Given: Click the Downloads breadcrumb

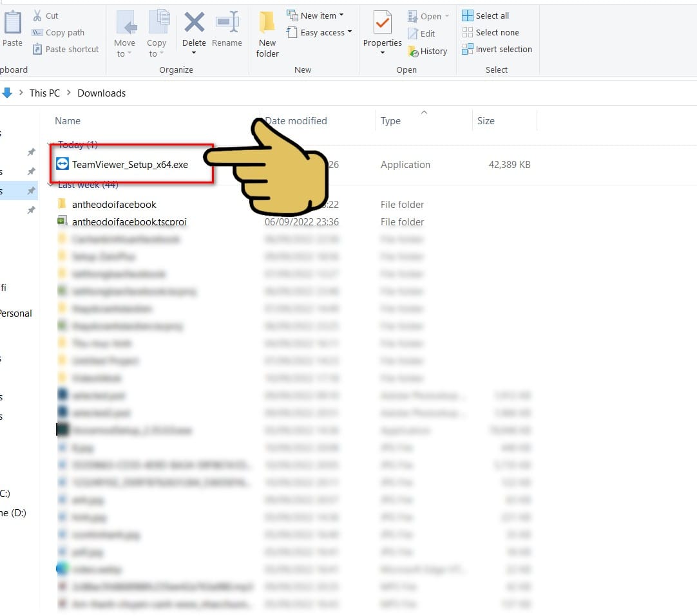Looking at the screenshot, I should coord(101,93).
